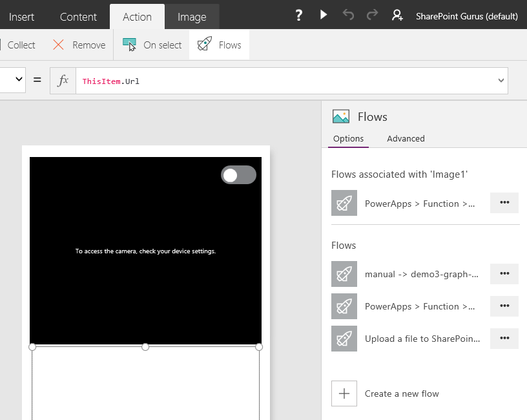The width and height of the screenshot is (527, 420).
Task: Click the help question mark icon
Action: (298, 16)
